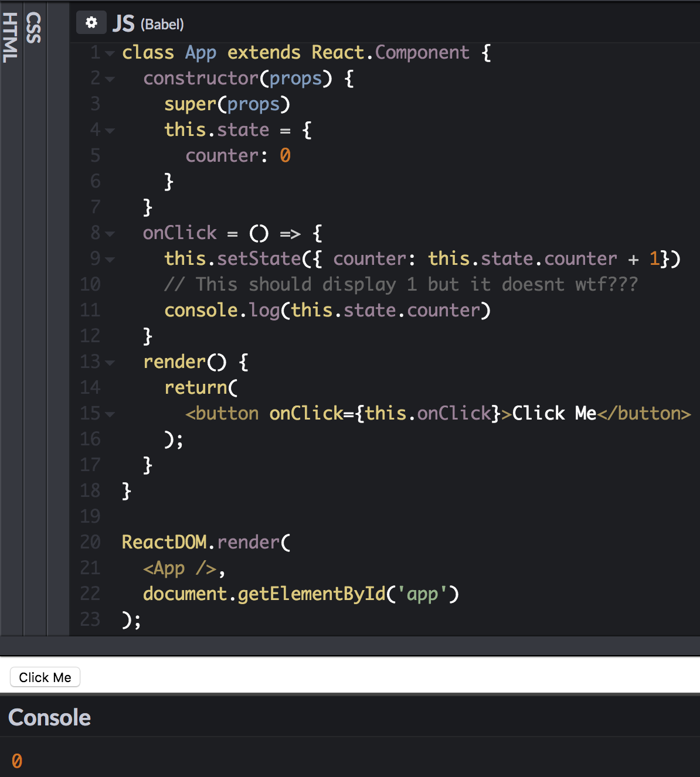700x777 pixels.
Task: Collapse the setState fold on line 9
Action: click(x=109, y=260)
